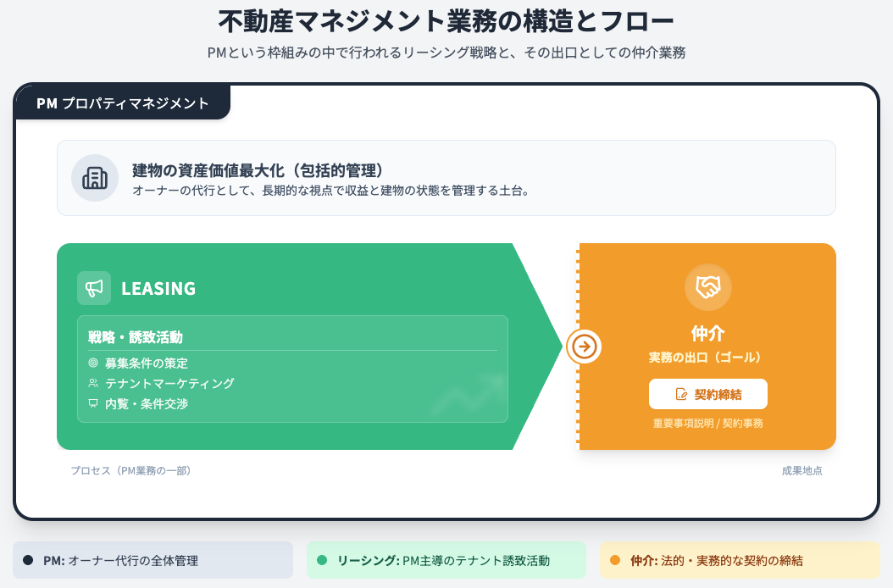This screenshot has width=893, height=588.
Task: Click the 重要事項説明 / 契約事務 caption
Action: [x=707, y=423]
